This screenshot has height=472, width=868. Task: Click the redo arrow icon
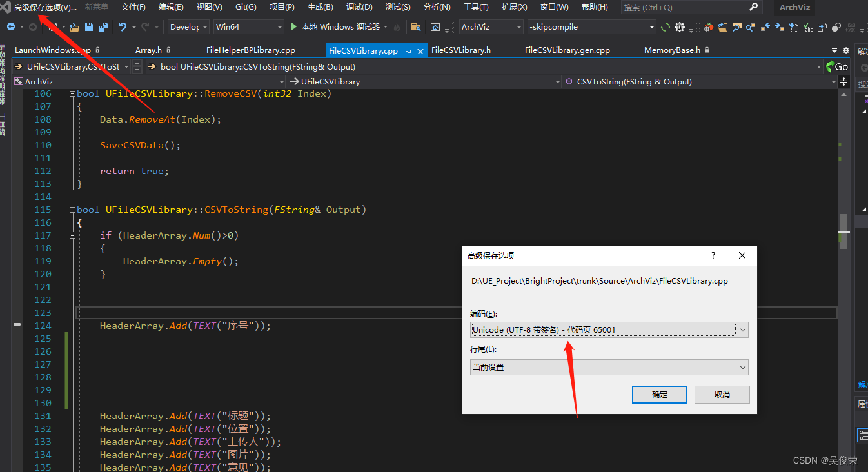[145, 27]
